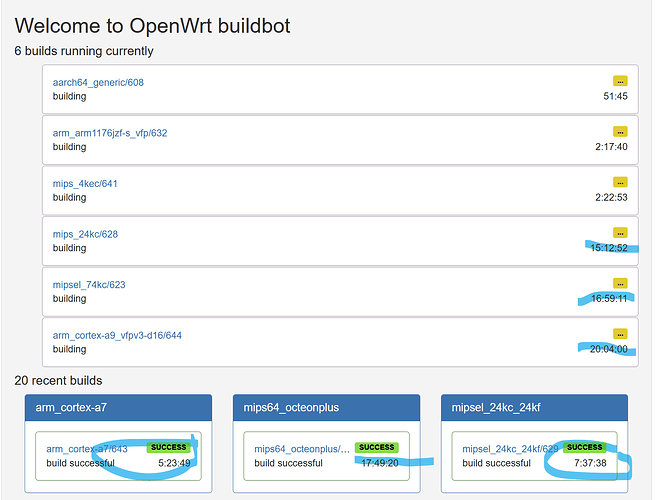The height and width of the screenshot is (500, 655).
Task: Click the 5:23:49 build duration
Action: [174, 463]
